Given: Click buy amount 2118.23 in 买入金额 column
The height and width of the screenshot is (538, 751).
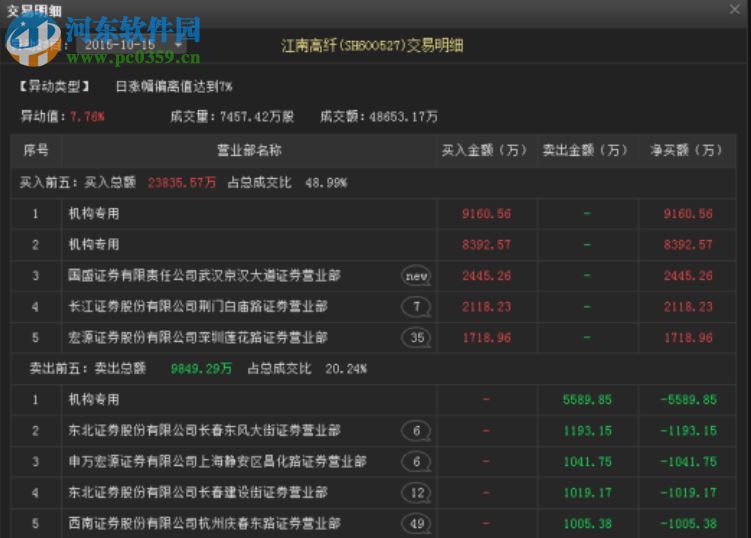Looking at the screenshot, I should (x=486, y=307).
